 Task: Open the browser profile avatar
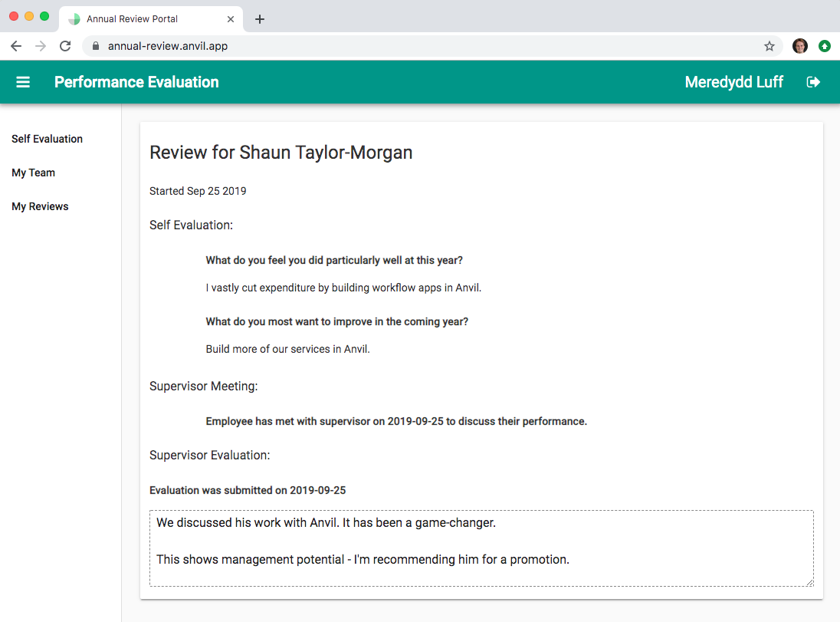click(799, 46)
